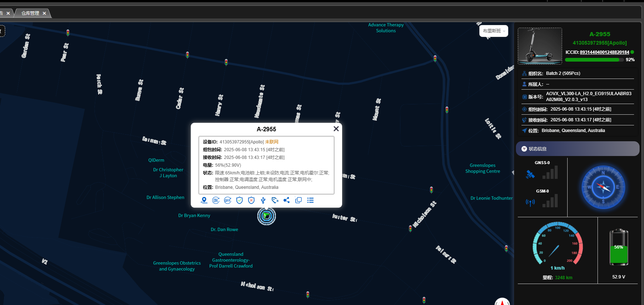Click the scooter thumbnail image
The height and width of the screenshot is (305, 644).
tap(540, 46)
